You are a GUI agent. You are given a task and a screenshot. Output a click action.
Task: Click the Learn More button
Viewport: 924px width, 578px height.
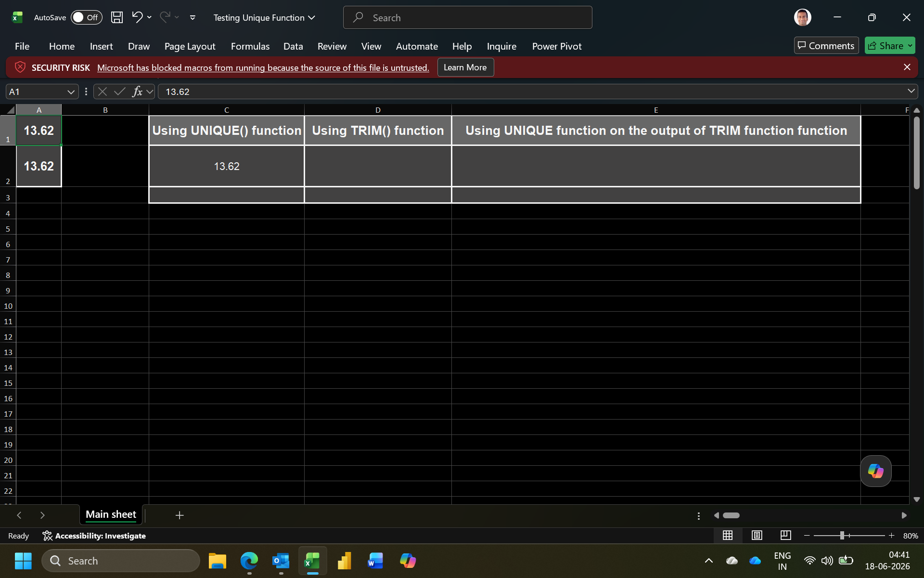tap(465, 67)
